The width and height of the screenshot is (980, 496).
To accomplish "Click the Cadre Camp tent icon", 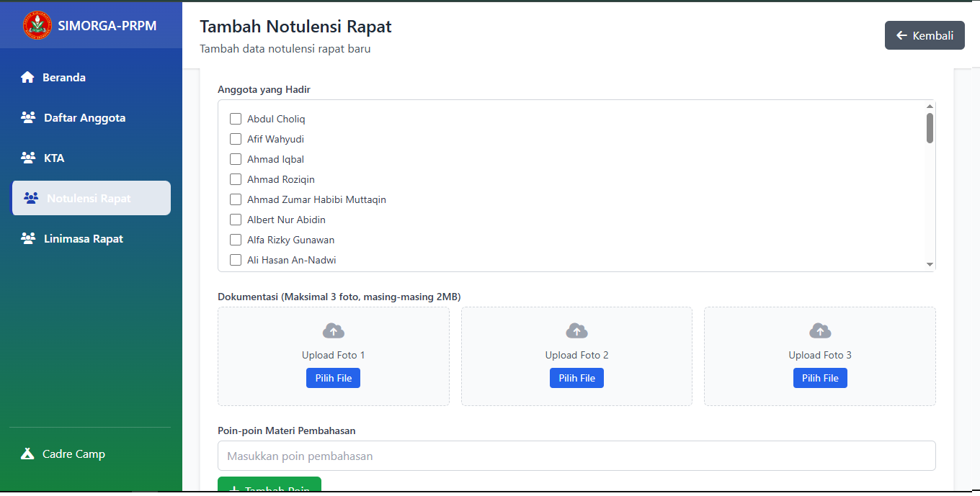I will 27,454.
